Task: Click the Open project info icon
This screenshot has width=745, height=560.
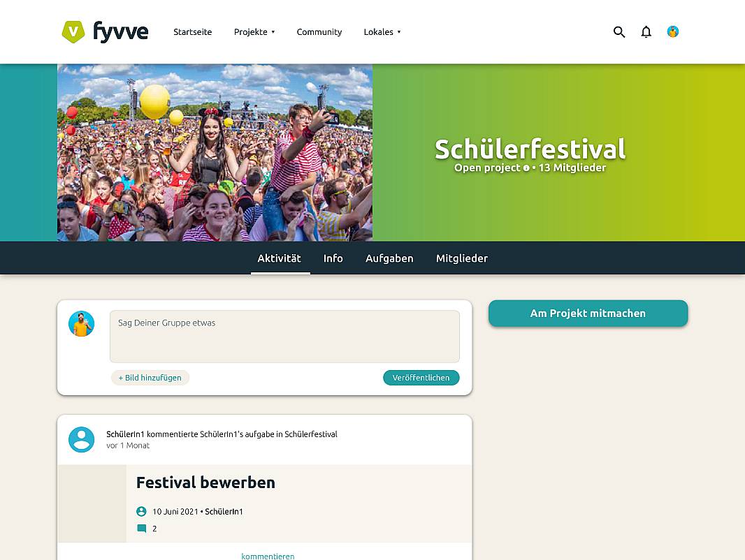Action: click(526, 168)
